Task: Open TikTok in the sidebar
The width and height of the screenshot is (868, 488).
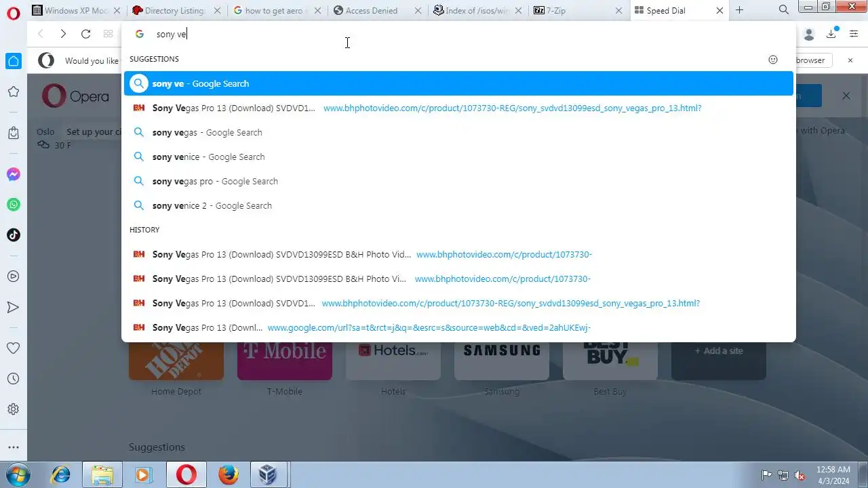Action: click(x=14, y=235)
